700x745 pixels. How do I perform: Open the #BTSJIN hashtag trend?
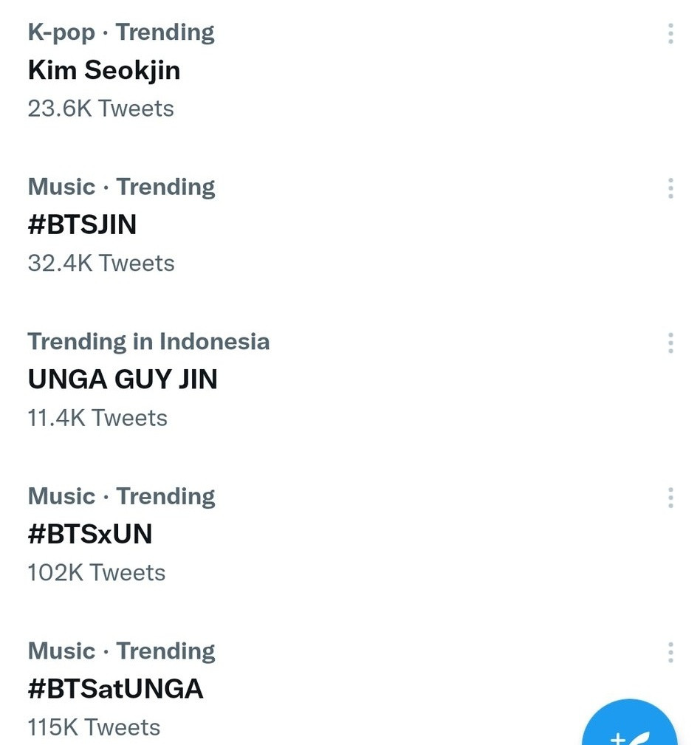82,224
